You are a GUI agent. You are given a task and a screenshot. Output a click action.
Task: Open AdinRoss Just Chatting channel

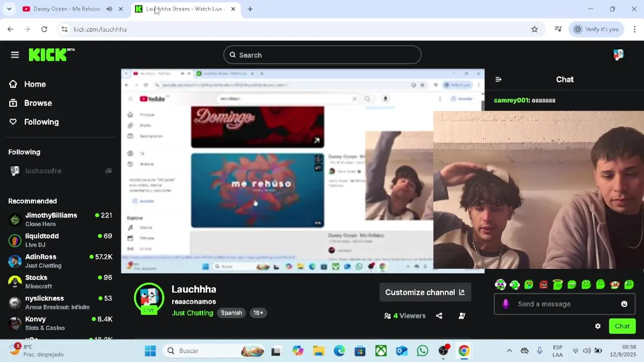(x=60, y=261)
